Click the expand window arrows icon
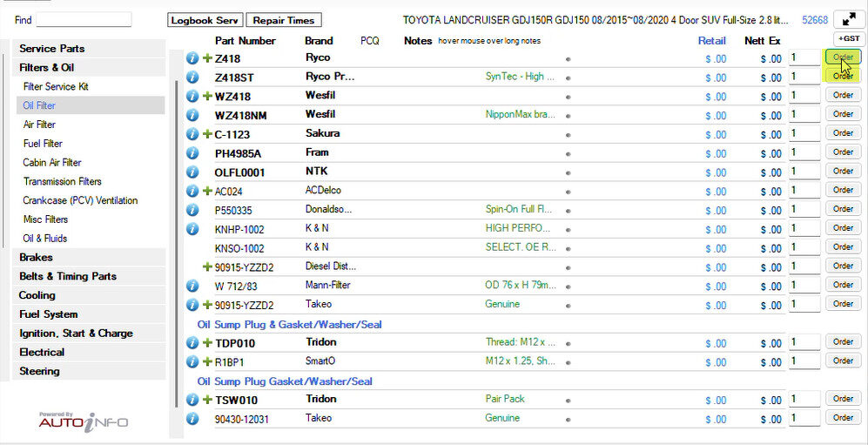This screenshot has width=868, height=445. click(849, 20)
